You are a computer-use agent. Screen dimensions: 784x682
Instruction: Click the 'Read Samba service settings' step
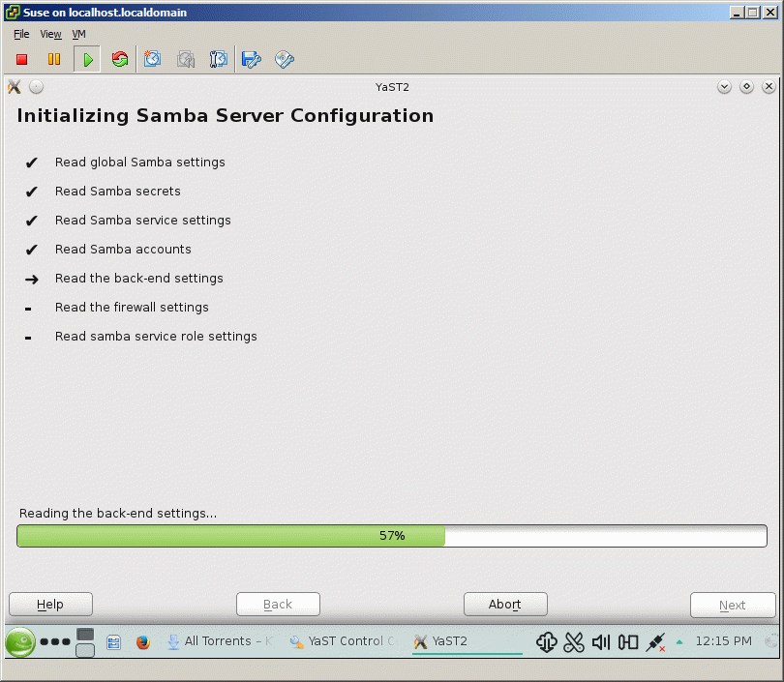tap(143, 221)
